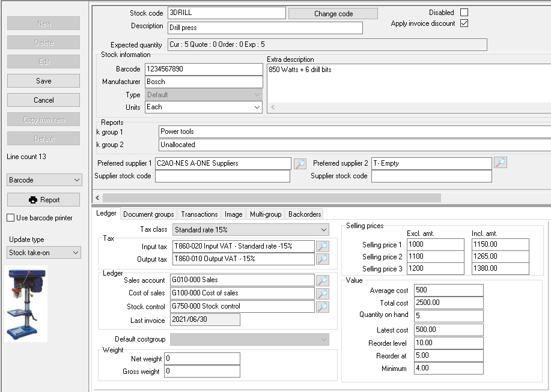The width and height of the screenshot is (551, 392).
Task: Open the Preferred supplier 1 lookup
Action: coord(299,163)
